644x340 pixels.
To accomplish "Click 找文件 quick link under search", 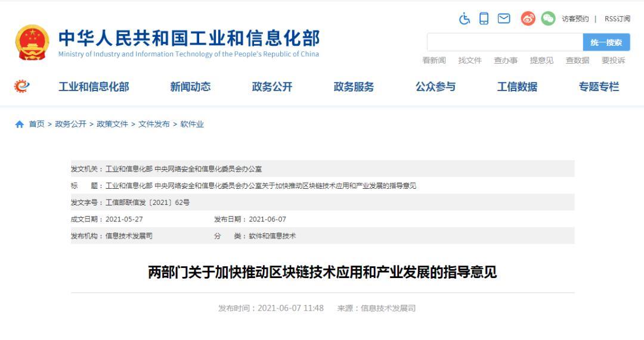I will (470, 60).
